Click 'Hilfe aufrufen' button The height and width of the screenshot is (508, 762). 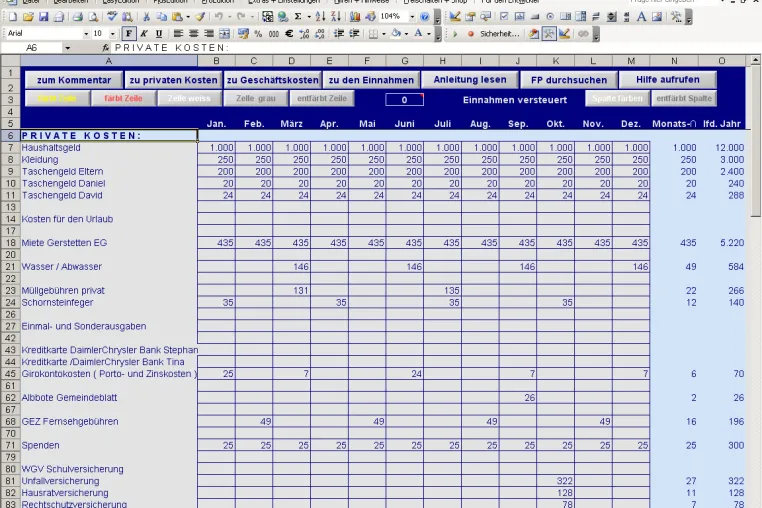tap(668, 80)
